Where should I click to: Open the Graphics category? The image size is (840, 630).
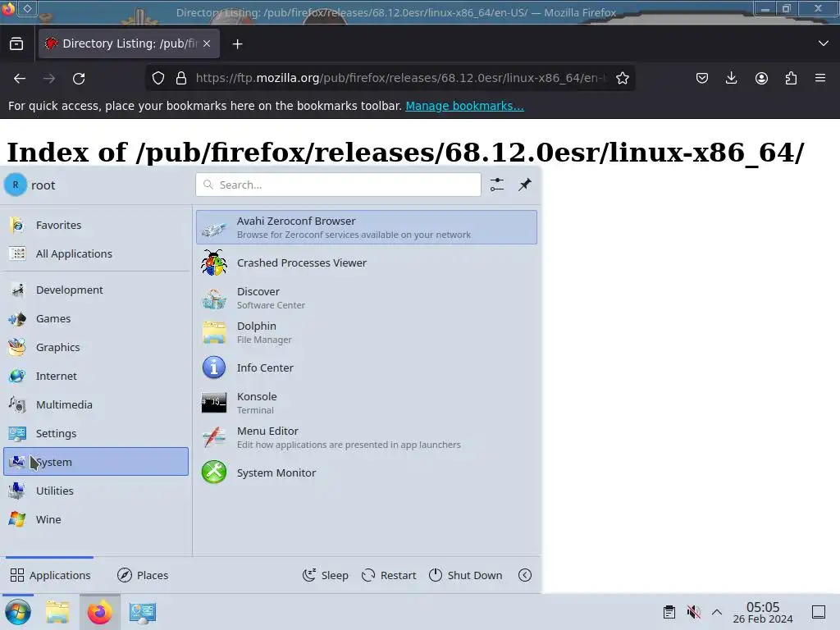coord(96,347)
